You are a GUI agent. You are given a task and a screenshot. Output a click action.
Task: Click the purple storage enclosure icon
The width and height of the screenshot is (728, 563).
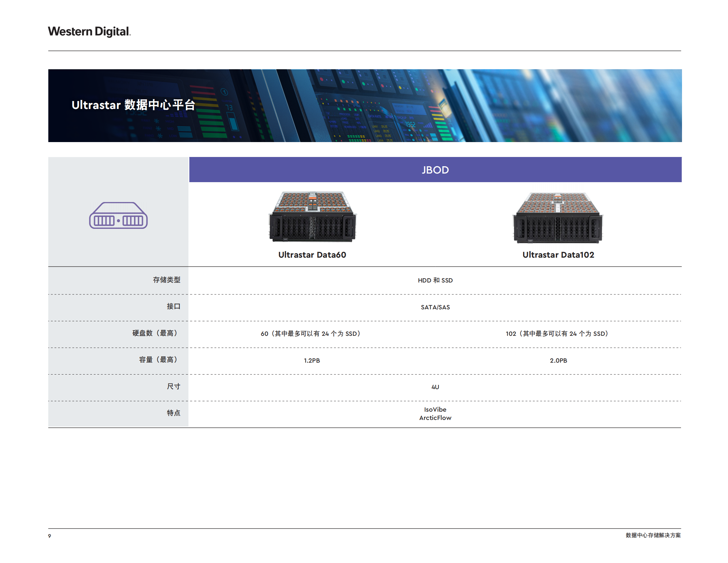[118, 215]
